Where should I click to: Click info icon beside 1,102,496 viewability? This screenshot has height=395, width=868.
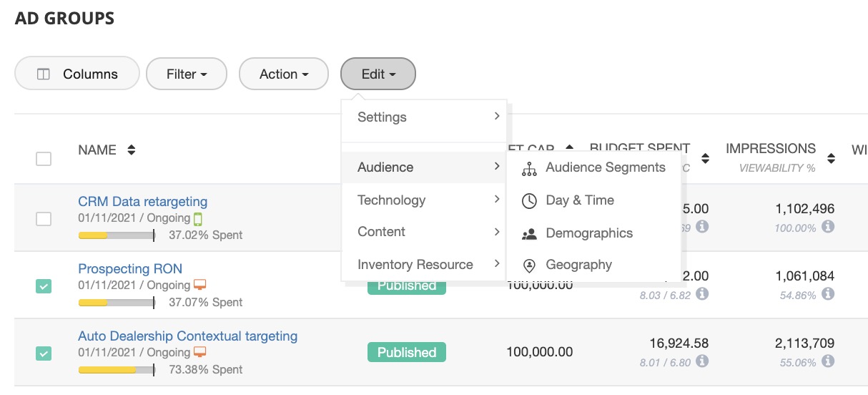pyautogui.click(x=828, y=227)
